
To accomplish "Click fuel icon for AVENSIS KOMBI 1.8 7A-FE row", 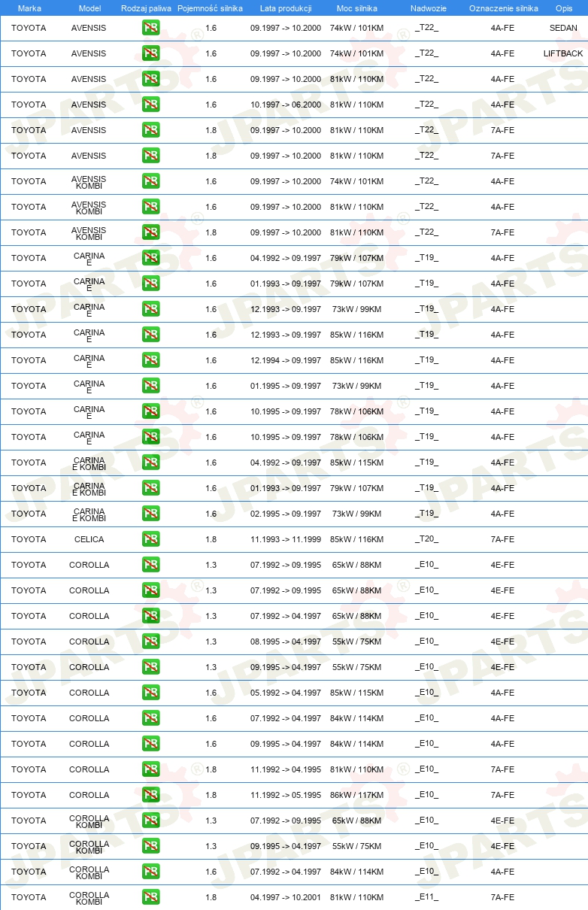I will (150, 232).
